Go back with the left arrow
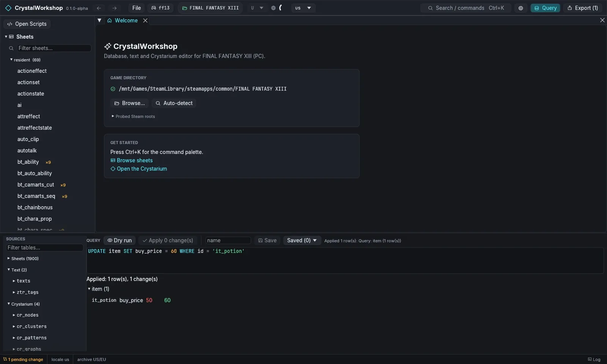The height and width of the screenshot is (364, 607). (99, 8)
